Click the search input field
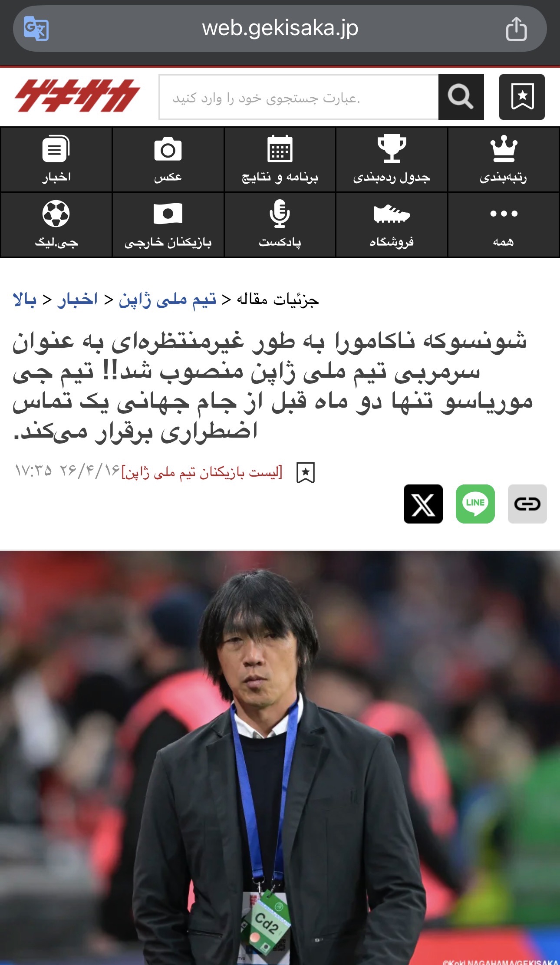 click(x=299, y=97)
